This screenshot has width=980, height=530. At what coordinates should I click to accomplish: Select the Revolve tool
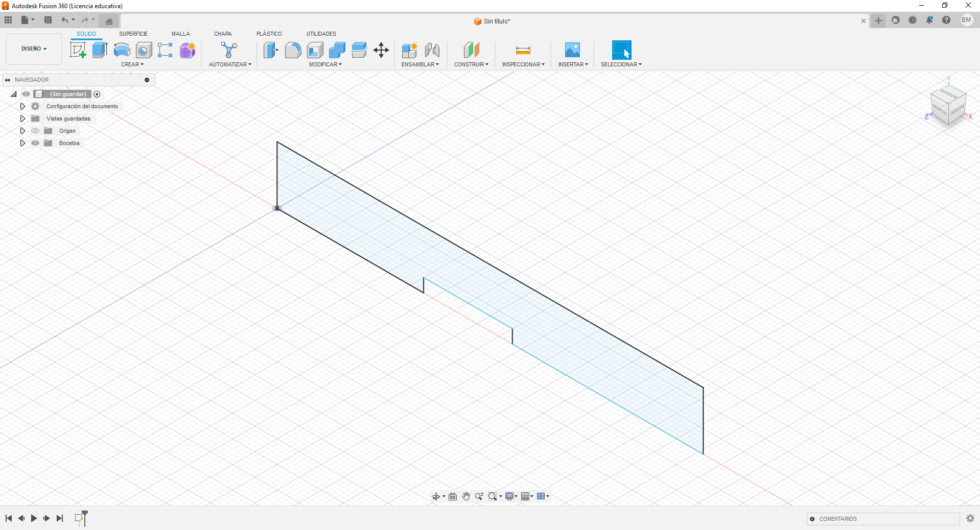pos(121,50)
